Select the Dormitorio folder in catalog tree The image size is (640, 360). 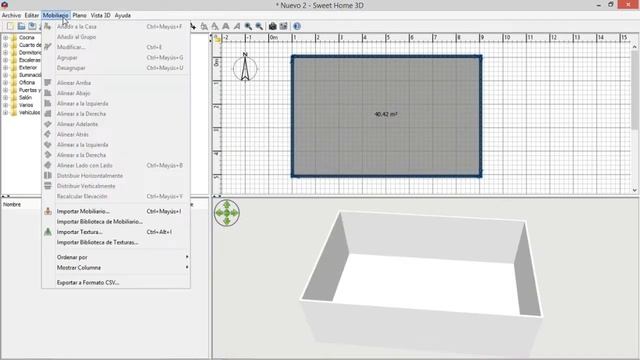[30, 53]
